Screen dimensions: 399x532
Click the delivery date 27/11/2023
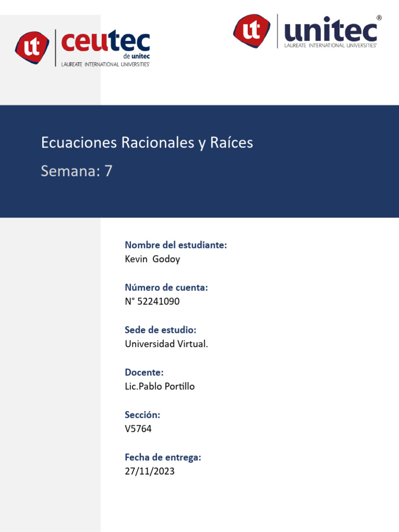150,471
